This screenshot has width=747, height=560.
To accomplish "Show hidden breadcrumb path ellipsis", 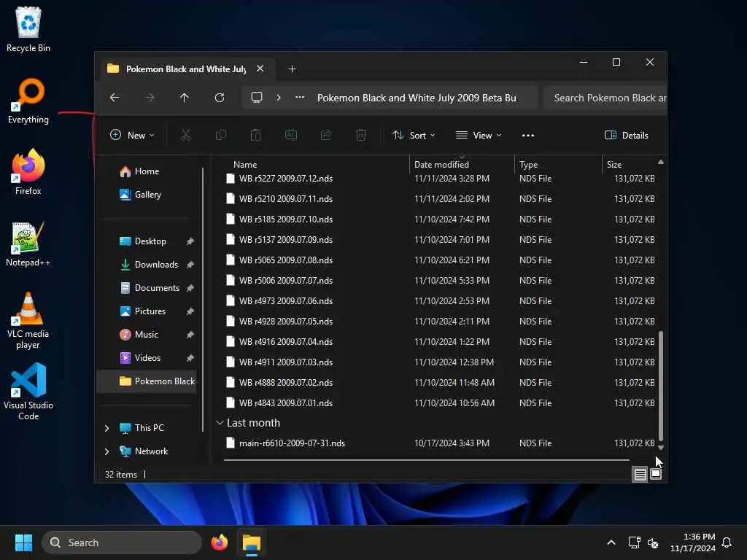I will (x=300, y=97).
